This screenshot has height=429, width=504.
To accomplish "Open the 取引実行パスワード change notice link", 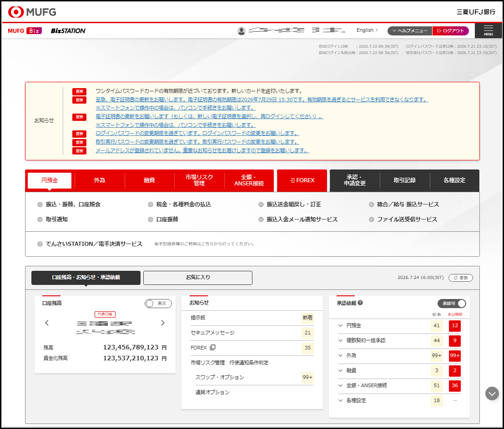I will (x=197, y=142).
